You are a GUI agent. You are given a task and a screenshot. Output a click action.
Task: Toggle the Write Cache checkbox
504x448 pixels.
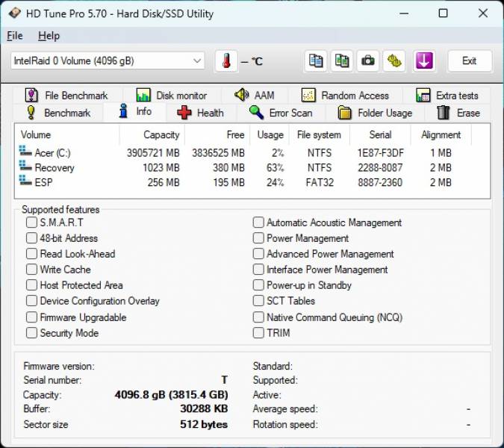tap(31, 270)
